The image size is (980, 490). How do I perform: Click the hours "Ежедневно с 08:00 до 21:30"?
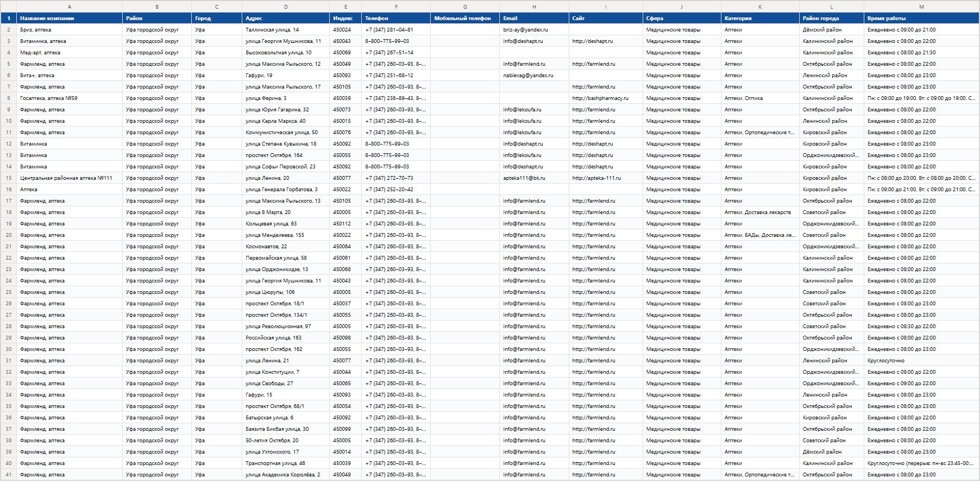921,53
